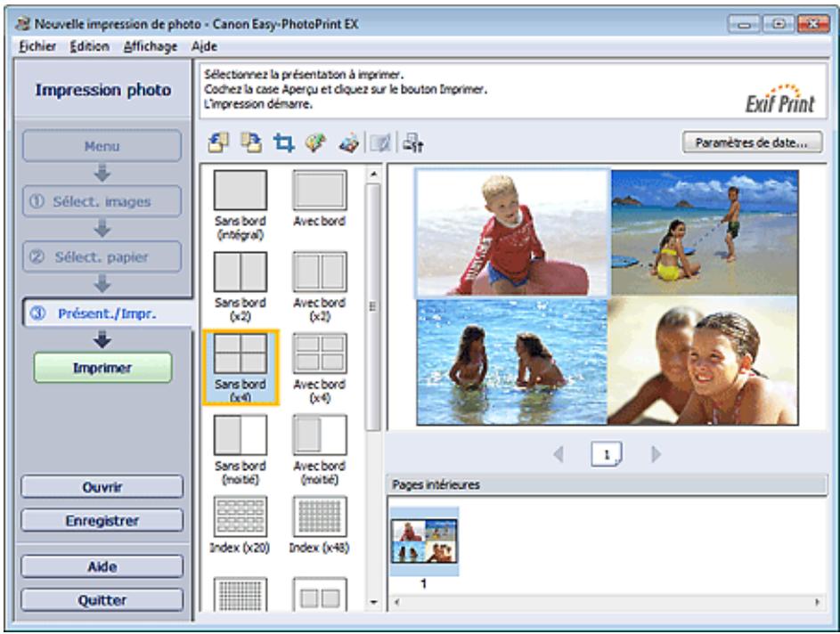This screenshot has height=634, width=840.
Task: Click the pages strip scroll left arrow
Action: point(397,602)
